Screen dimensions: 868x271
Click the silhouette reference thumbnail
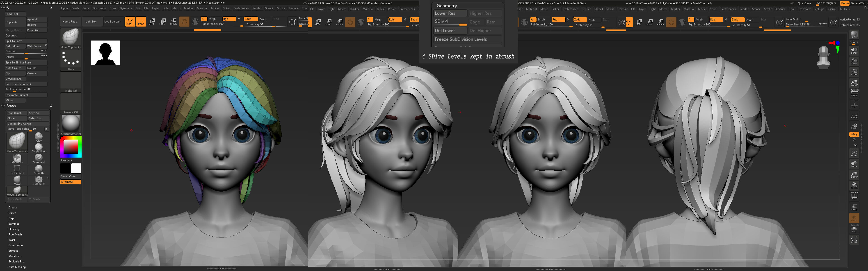[105, 53]
